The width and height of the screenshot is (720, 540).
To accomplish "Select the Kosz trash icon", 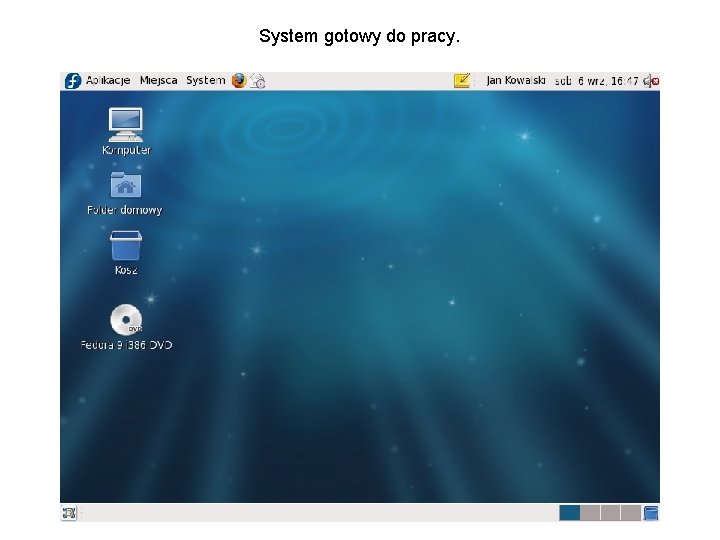I will (x=126, y=246).
